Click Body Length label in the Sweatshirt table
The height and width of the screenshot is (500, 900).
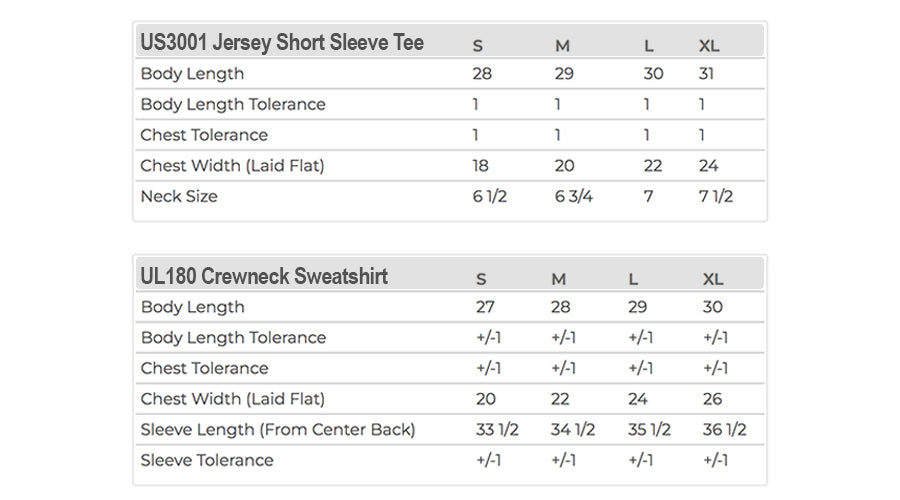pyautogui.click(x=192, y=307)
